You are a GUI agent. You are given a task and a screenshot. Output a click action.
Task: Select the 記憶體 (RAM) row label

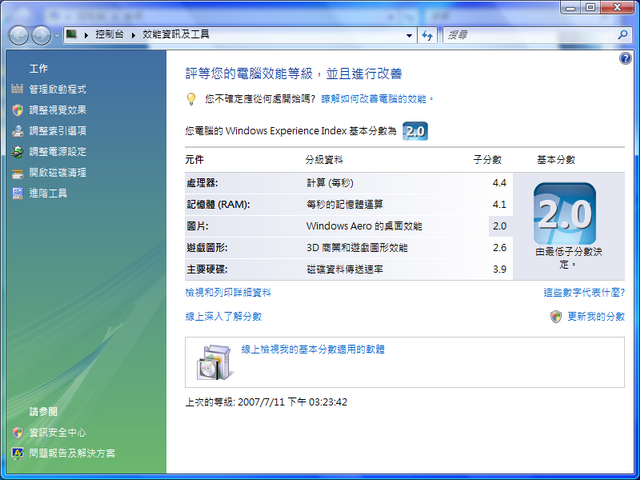pos(218,204)
